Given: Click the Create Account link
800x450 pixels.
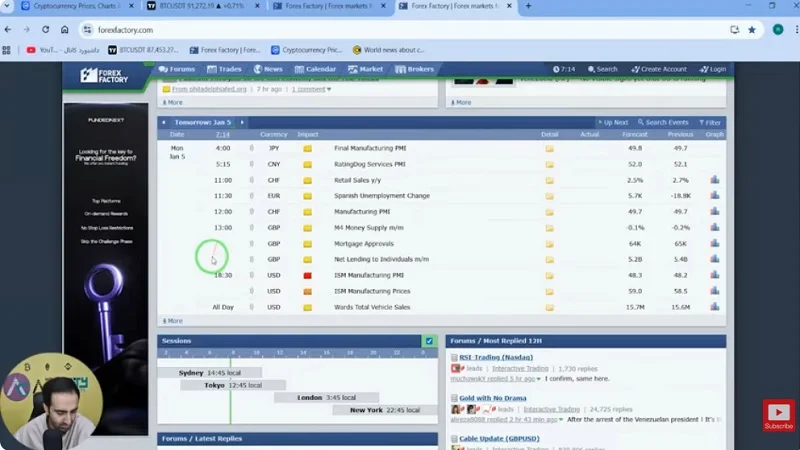Looking at the screenshot, I should click(659, 69).
